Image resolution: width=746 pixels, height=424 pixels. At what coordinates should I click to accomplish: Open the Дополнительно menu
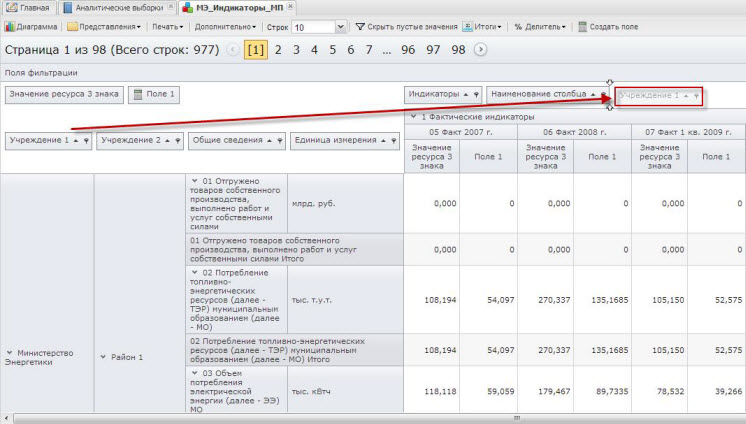pyautogui.click(x=225, y=27)
